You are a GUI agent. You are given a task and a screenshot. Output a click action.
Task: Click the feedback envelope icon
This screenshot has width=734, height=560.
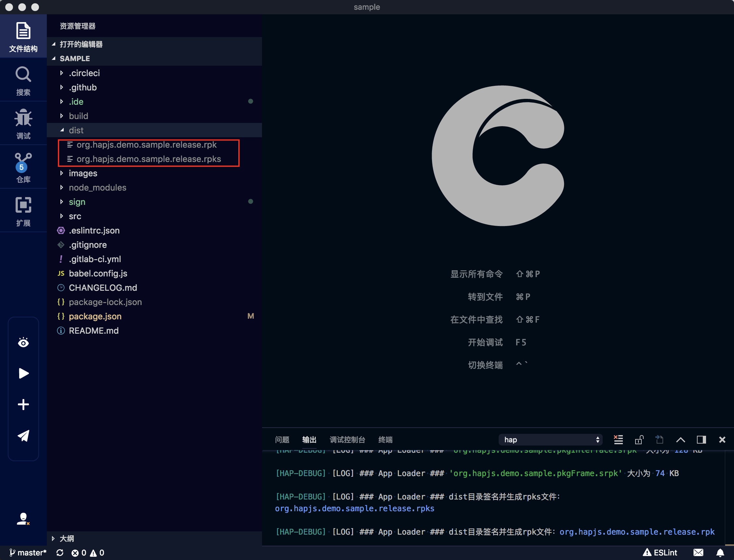click(698, 553)
